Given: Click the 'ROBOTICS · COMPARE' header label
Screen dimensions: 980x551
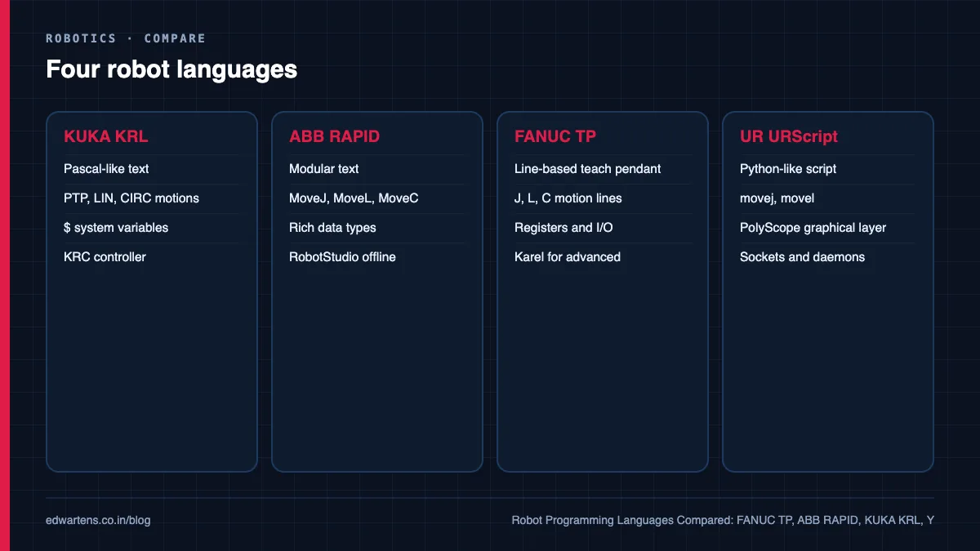Looking at the screenshot, I should pos(126,38).
